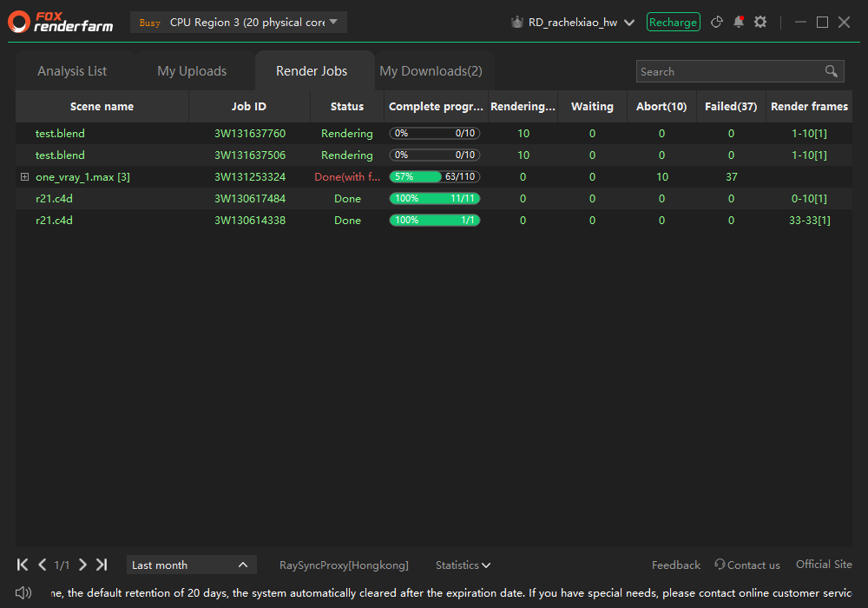Click Contact us with headset icon
Viewport: 868px width, 608px height.
click(x=747, y=565)
